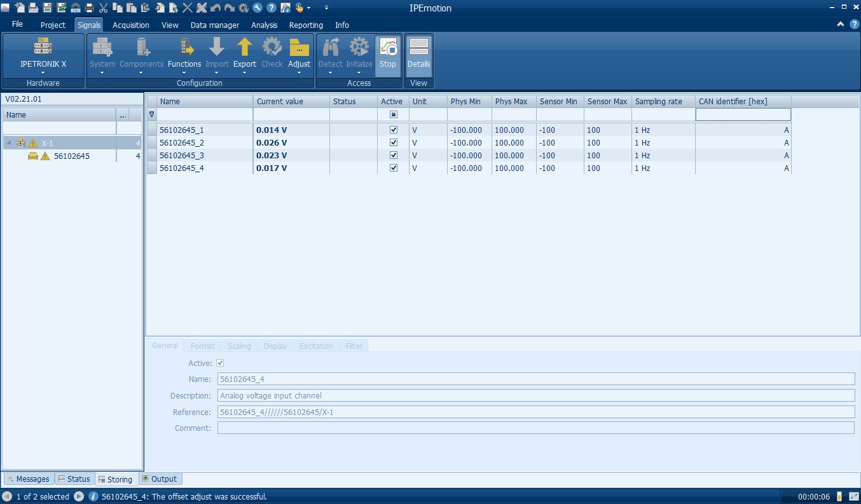Open the Format properties tab
Viewport: 861px width, 504px height.
tap(203, 346)
